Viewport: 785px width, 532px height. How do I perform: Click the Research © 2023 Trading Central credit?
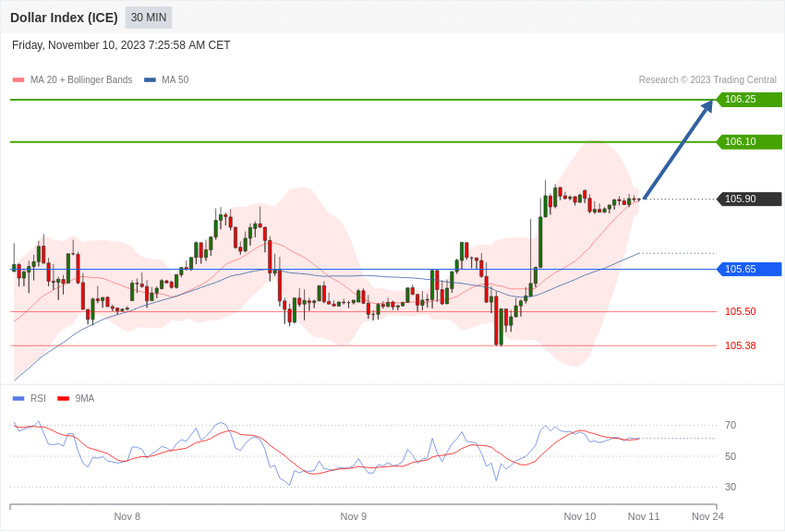point(707,80)
